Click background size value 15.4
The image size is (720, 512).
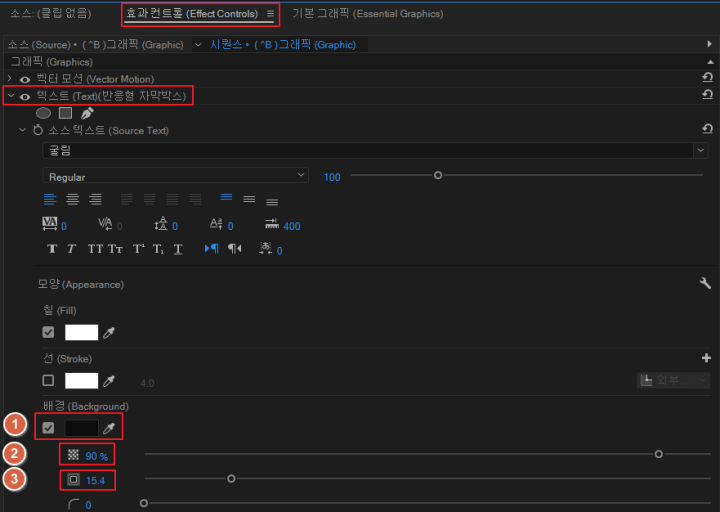pyautogui.click(x=96, y=480)
